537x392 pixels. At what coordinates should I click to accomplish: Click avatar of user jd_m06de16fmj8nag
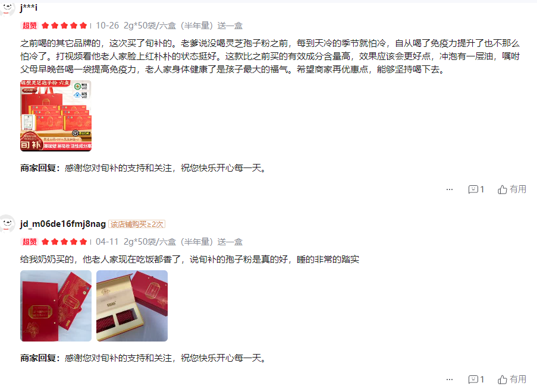7,224
